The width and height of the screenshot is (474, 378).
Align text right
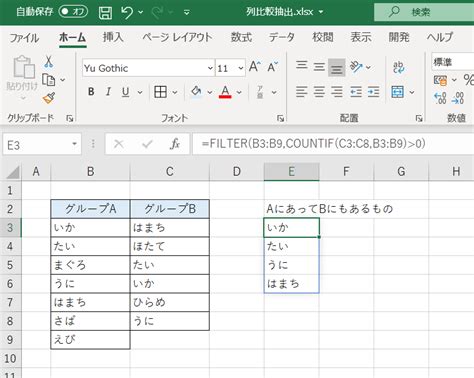337,92
